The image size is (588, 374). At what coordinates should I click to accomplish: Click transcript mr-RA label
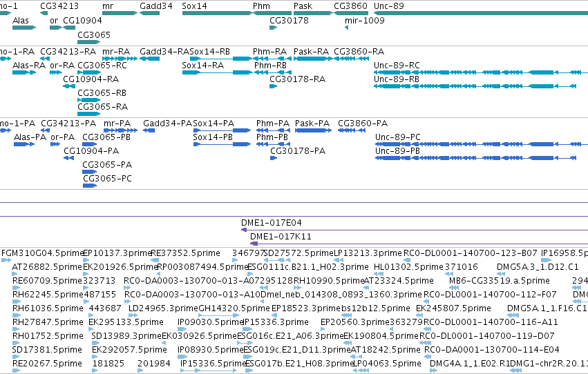coord(116,51)
